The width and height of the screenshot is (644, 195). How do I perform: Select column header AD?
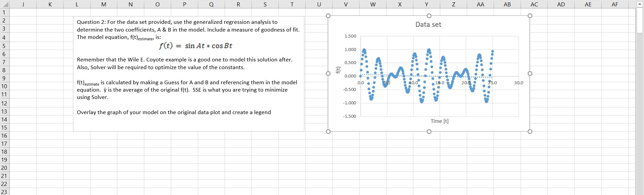tap(561, 4)
